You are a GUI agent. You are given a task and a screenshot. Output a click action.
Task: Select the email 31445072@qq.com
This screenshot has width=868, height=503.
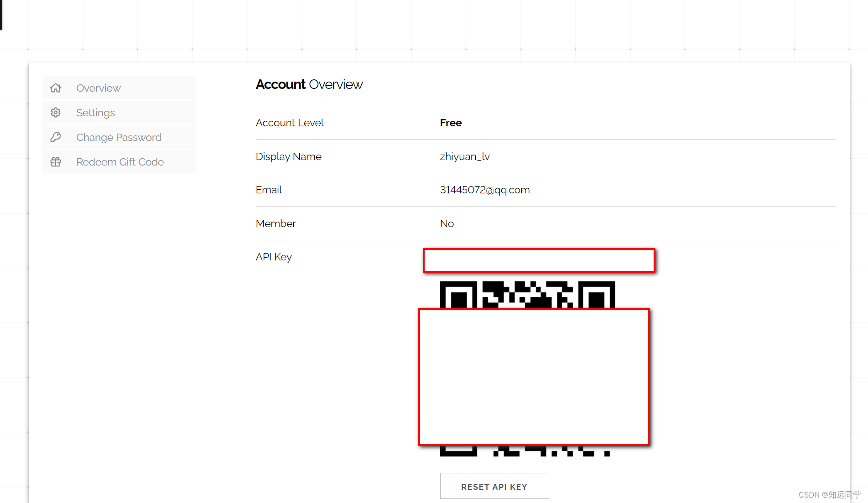point(485,190)
